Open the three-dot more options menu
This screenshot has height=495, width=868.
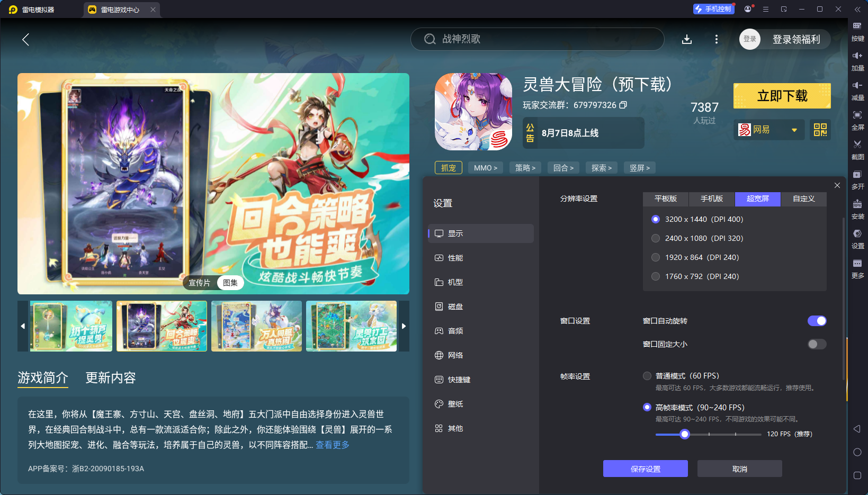(717, 39)
